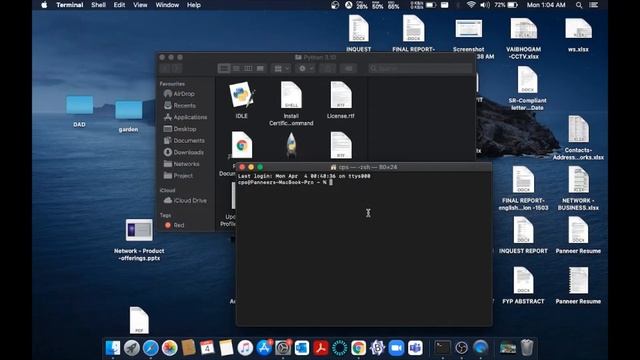Open the Apple menu
Image resolution: width=640 pixels, height=360 pixels.
(x=44, y=5)
